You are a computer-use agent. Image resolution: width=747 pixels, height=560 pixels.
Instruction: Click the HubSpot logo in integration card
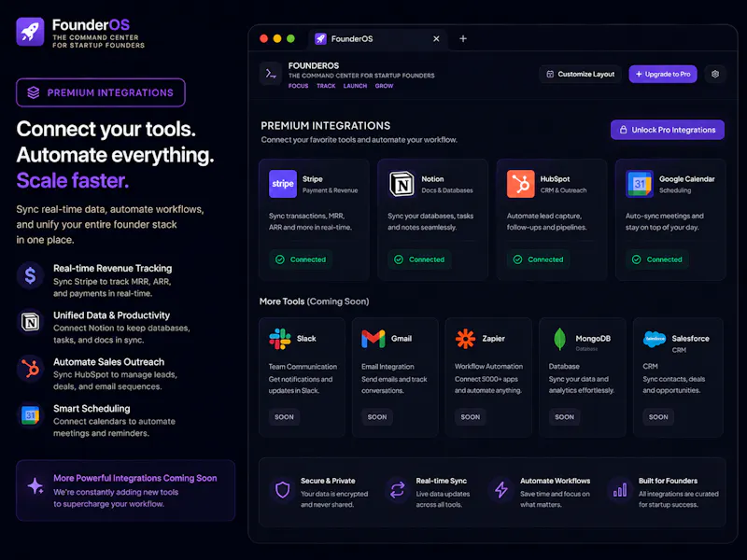[520, 183]
